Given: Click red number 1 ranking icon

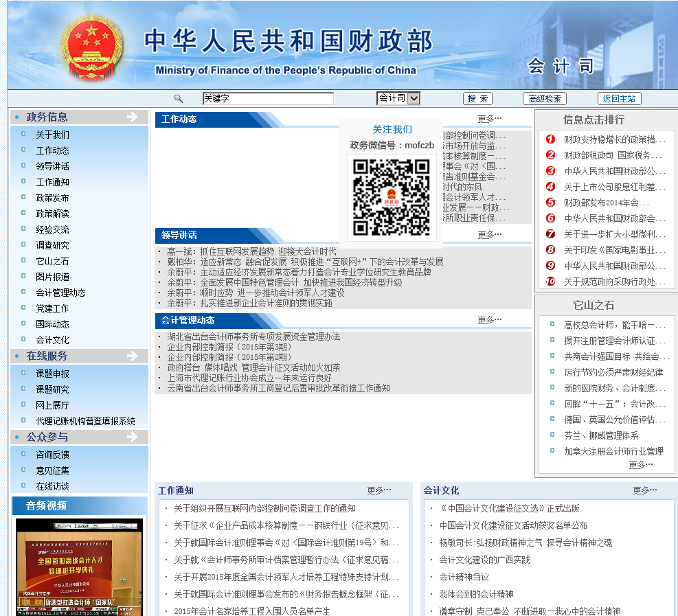Looking at the screenshot, I should pyautogui.click(x=550, y=139).
